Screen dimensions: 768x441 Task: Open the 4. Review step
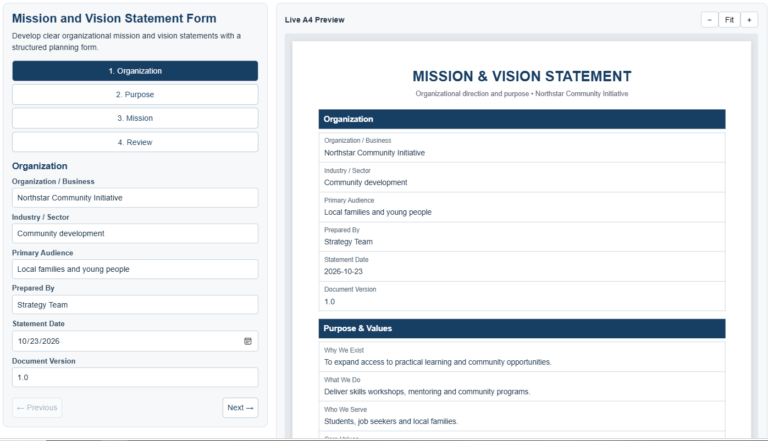(135, 142)
